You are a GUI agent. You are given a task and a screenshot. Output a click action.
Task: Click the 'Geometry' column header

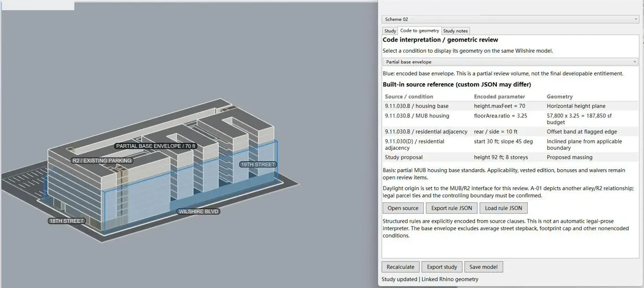tap(560, 97)
